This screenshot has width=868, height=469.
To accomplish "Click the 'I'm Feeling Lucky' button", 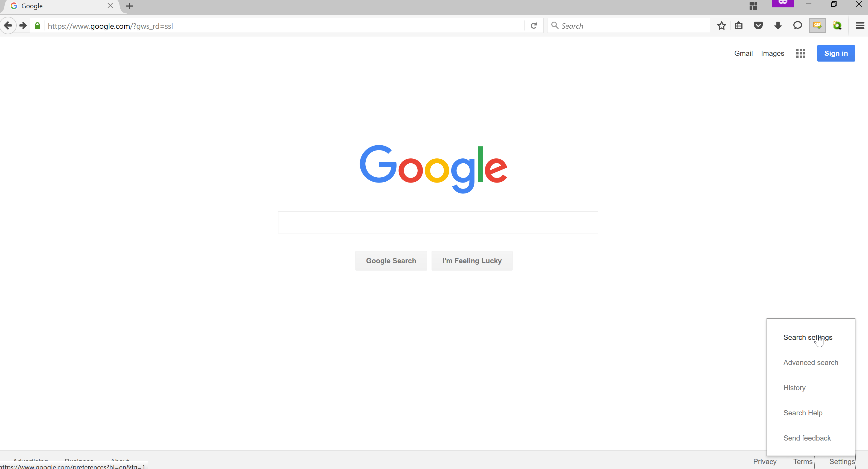I will coord(472,260).
